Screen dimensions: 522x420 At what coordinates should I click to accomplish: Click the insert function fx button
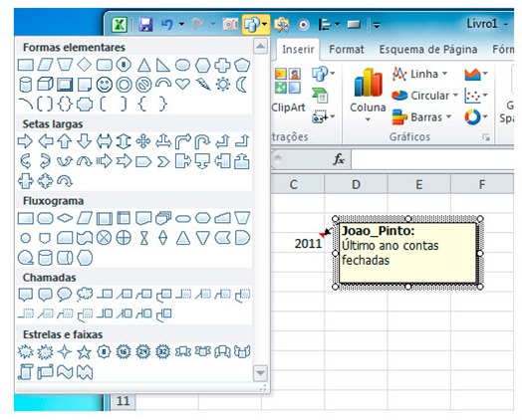point(339,160)
